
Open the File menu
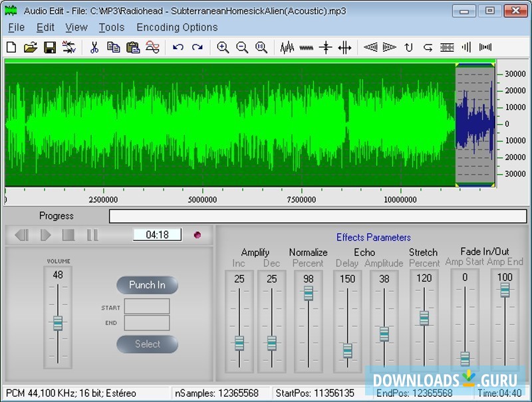16,27
